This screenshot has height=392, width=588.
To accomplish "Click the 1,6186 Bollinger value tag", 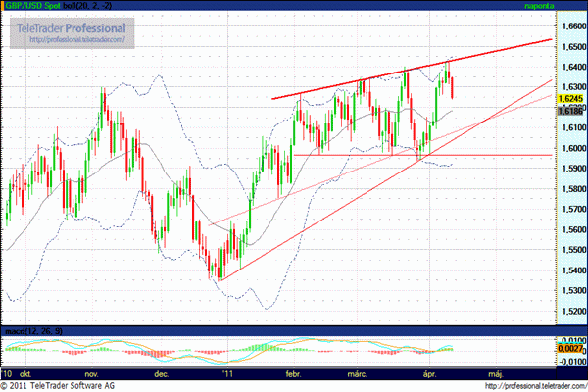I will tap(570, 113).
